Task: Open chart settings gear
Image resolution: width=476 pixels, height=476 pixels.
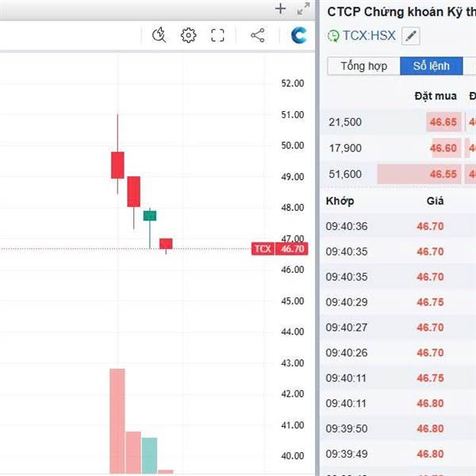Action: pos(188,35)
